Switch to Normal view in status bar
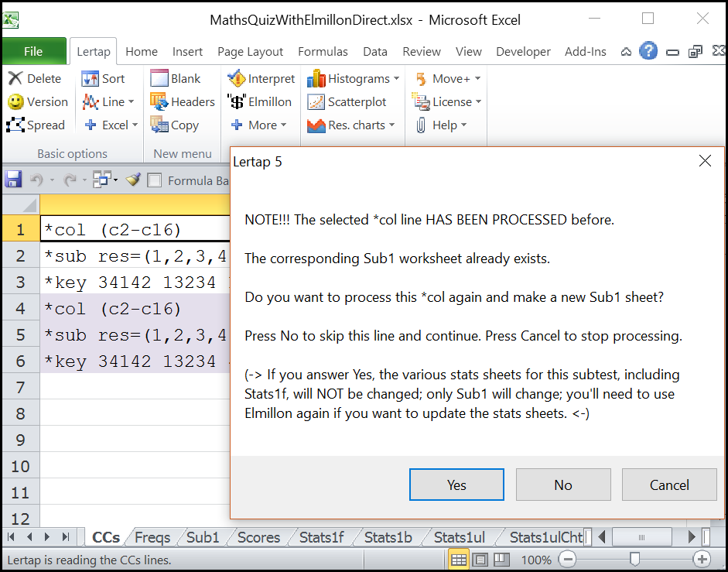Screen dimensions: 728x572 (x=459, y=560)
